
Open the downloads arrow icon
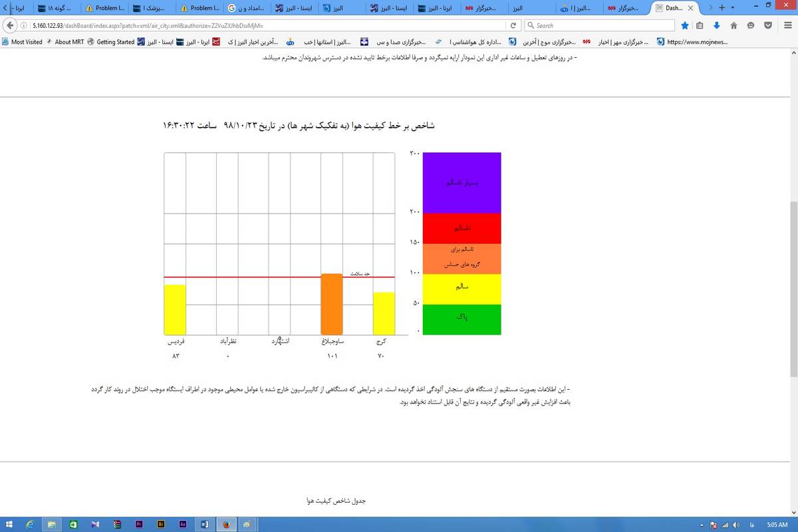click(716, 25)
